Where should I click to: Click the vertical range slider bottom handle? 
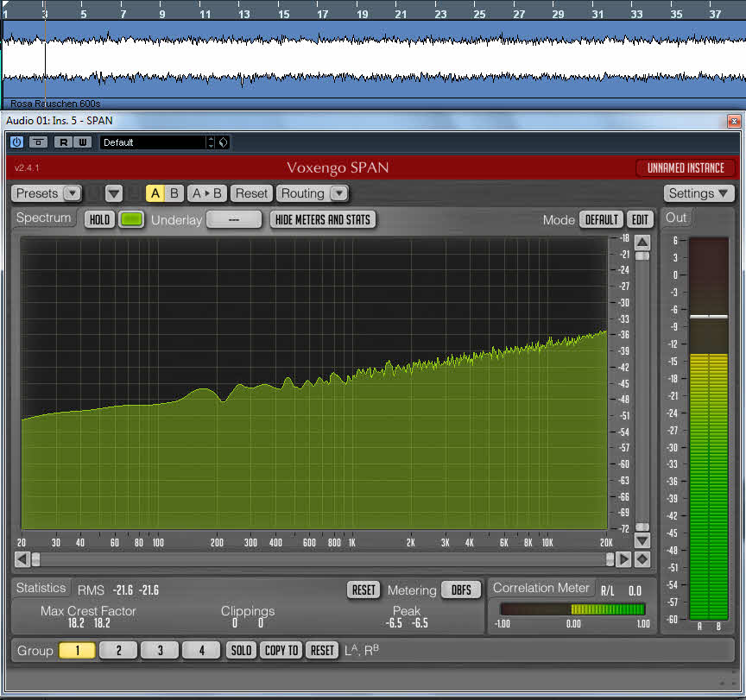[x=642, y=527]
